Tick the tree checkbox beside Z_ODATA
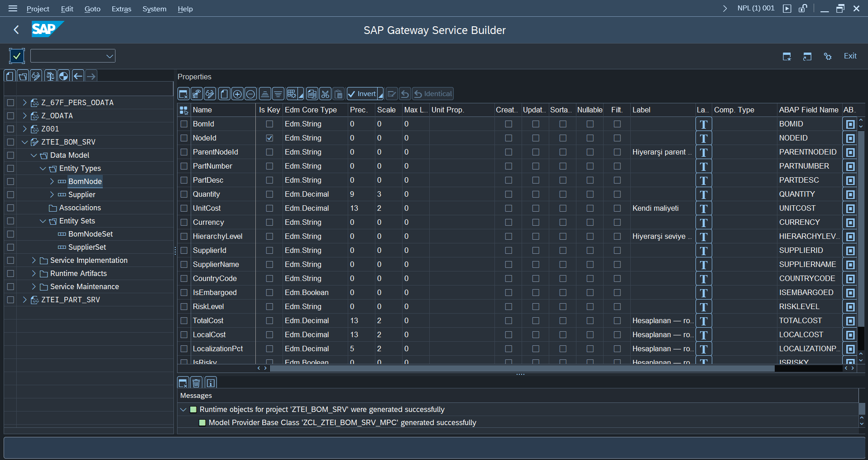The height and width of the screenshot is (460, 868). point(10,116)
